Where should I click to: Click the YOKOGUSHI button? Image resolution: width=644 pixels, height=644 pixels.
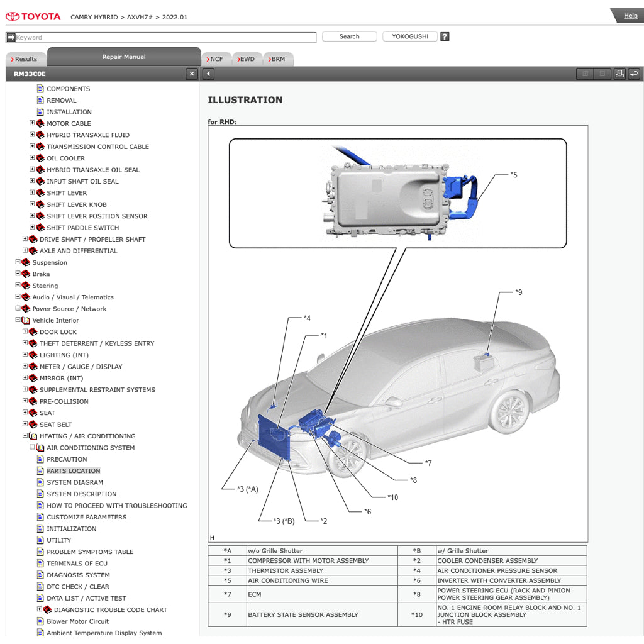[409, 36]
